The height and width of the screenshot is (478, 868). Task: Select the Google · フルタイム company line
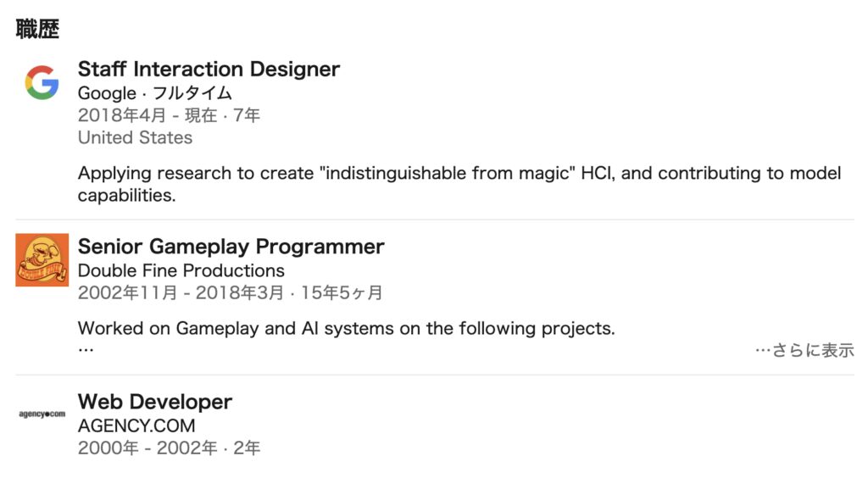(155, 93)
